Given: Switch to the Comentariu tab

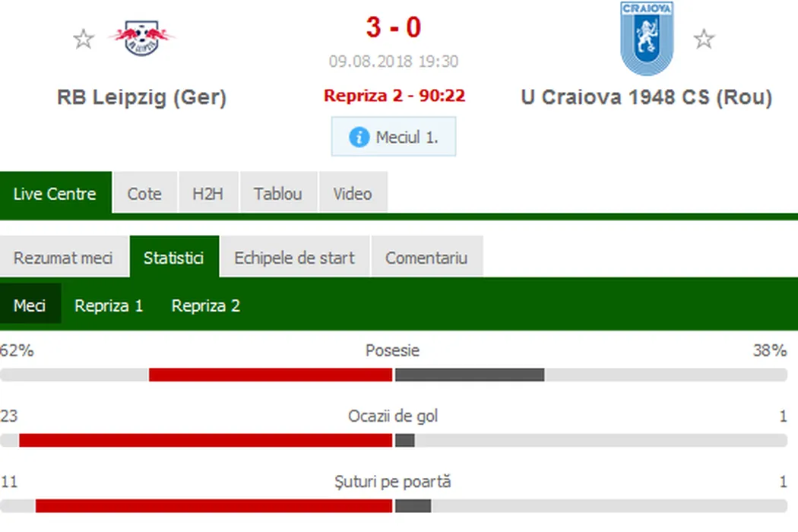Looking at the screenshot, I should pyautogui.click(x=426, y=258).
